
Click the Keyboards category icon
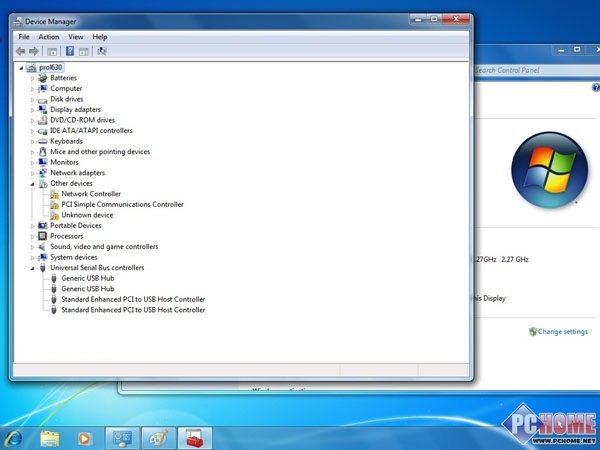click(42, 142)
